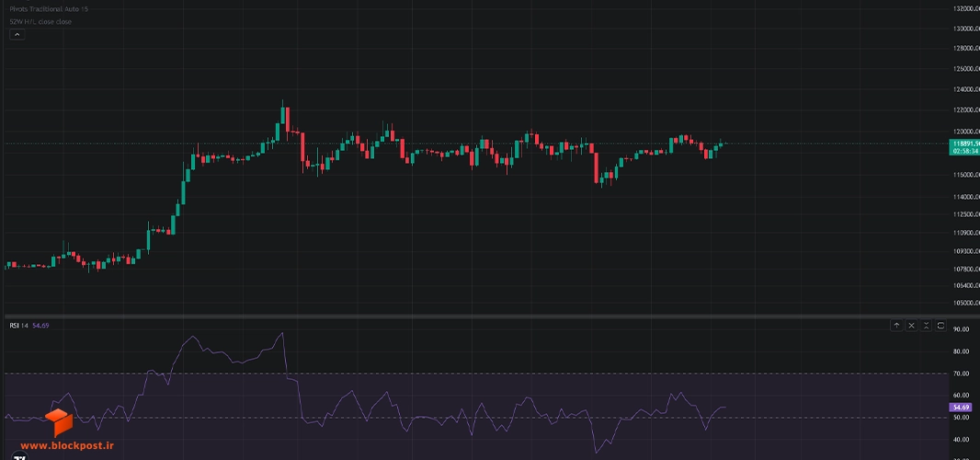Click the 02:58:34 bar countdown timer
Screen dimensions: 980x460
point(963,151)
